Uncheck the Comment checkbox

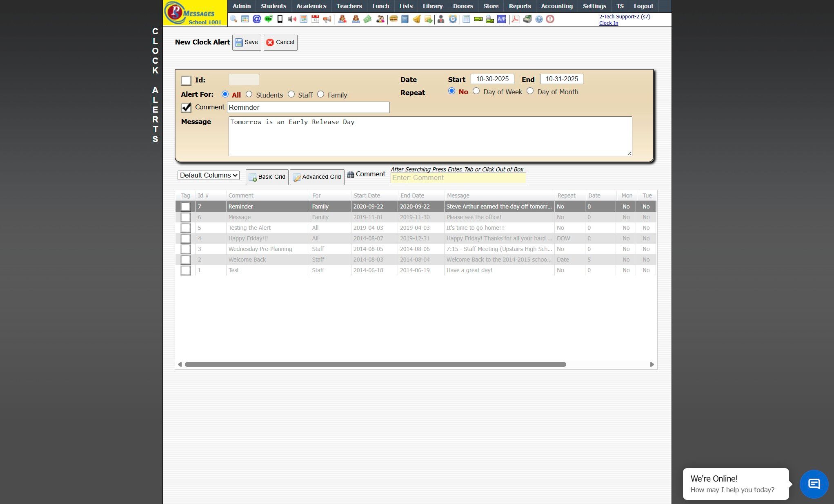pos(186,107)
